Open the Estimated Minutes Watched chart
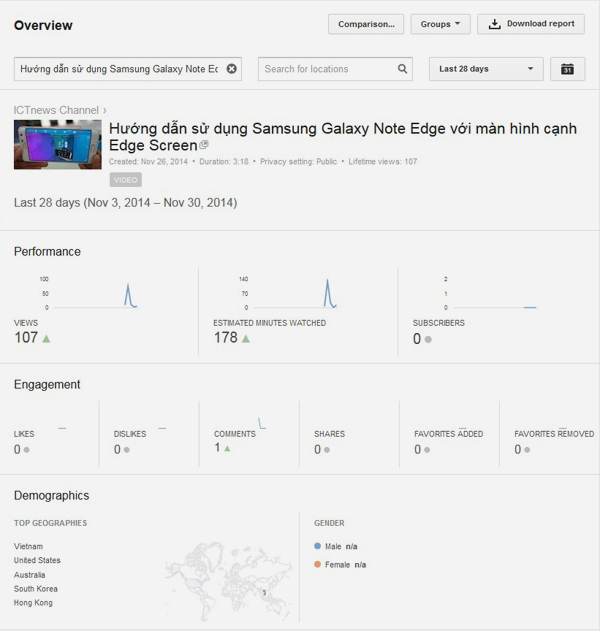 pyautogui.click(x=288, y=293)
